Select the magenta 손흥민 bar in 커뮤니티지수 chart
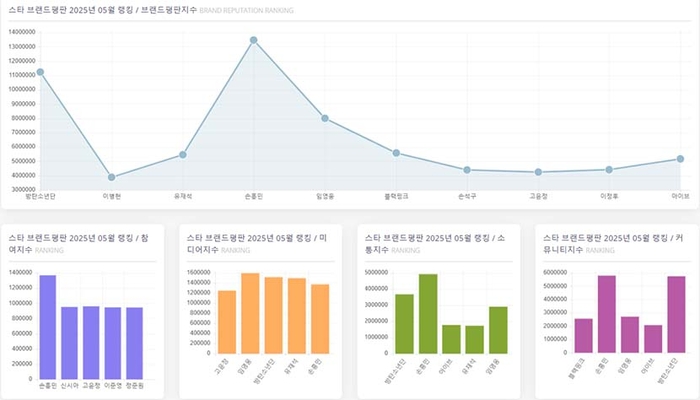This screenshot has width=700, height=400. pos(607,314)
